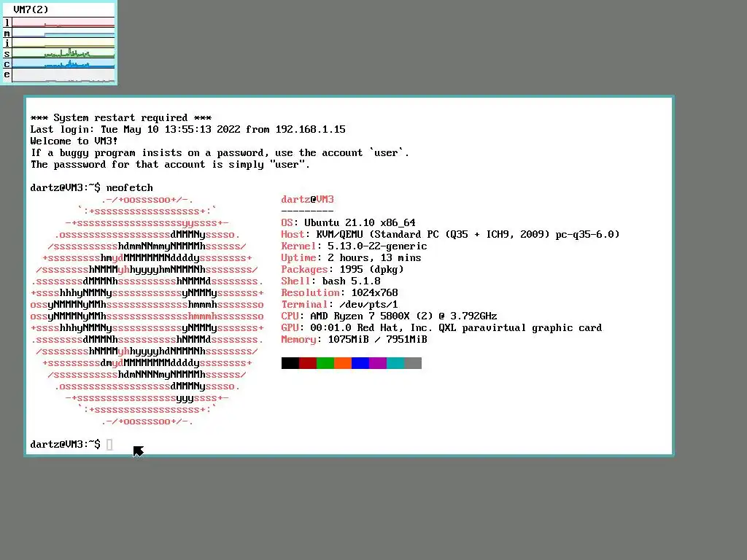Click the terminal input cursor after the prompt

[x=109, y=444]
